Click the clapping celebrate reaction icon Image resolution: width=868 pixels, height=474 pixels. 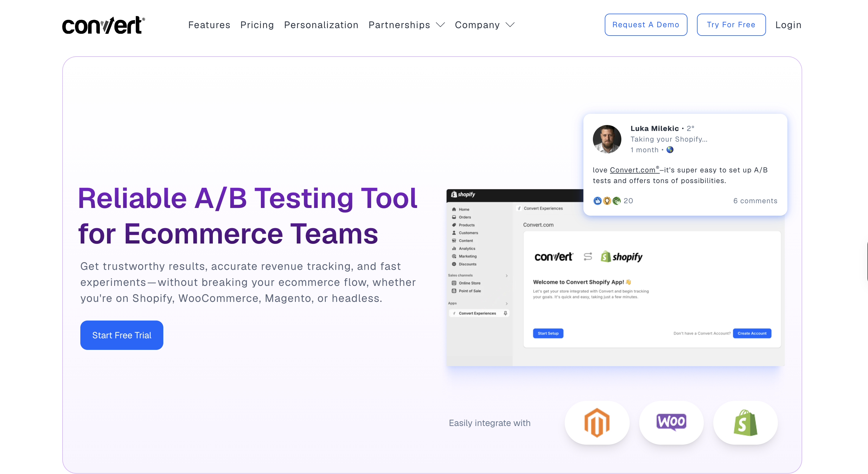pyautogui.click(x=616, y=201)
